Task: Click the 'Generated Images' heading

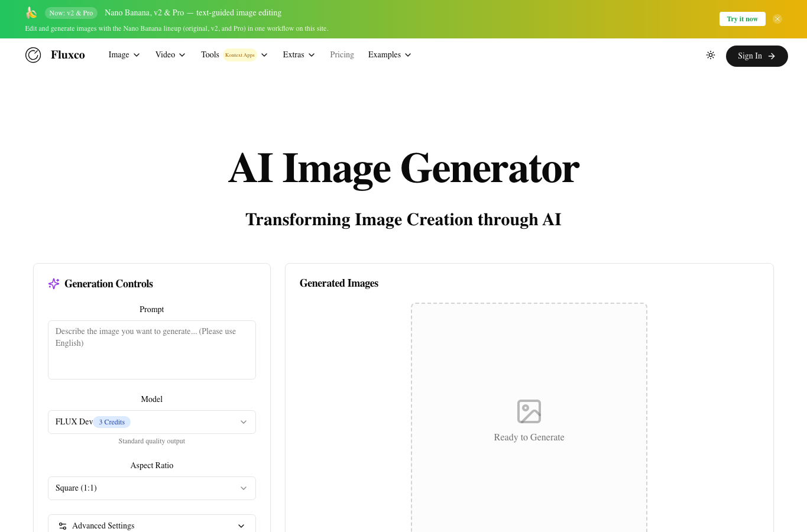Action: [339, 283]
